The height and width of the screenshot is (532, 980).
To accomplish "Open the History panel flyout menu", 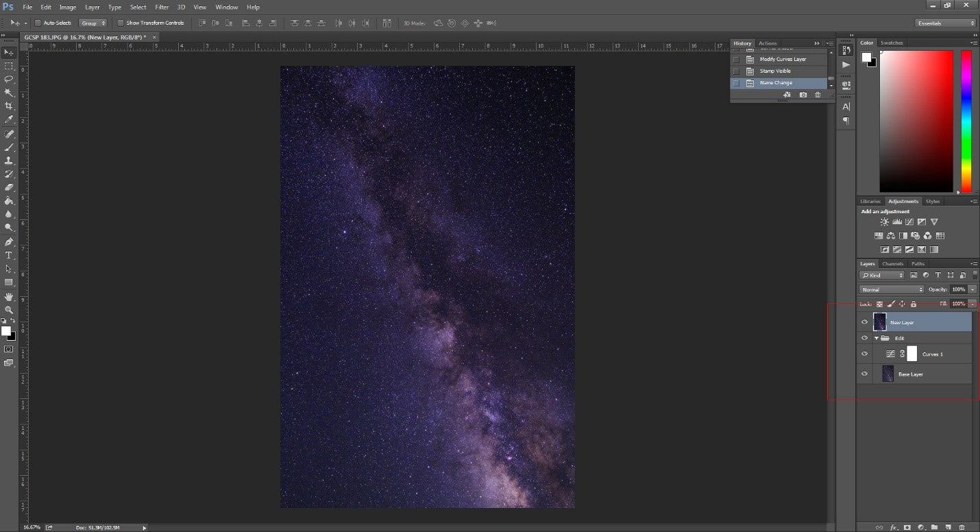I will [x=831, y=43].
